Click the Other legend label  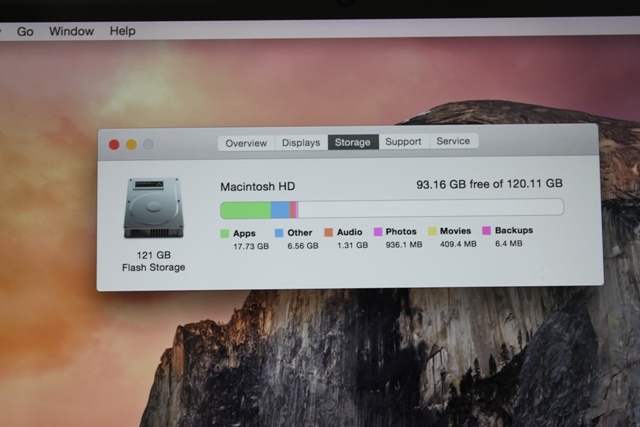300,233
